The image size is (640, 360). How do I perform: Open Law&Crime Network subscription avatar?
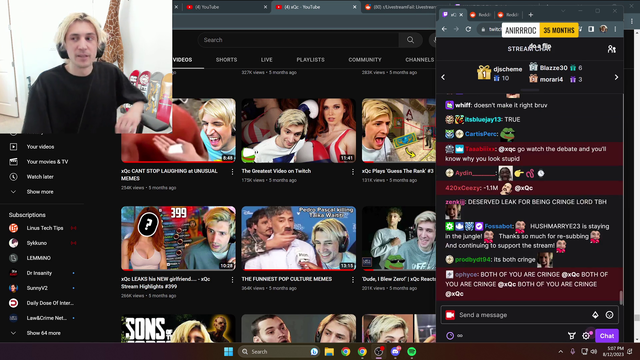point(13,318)
